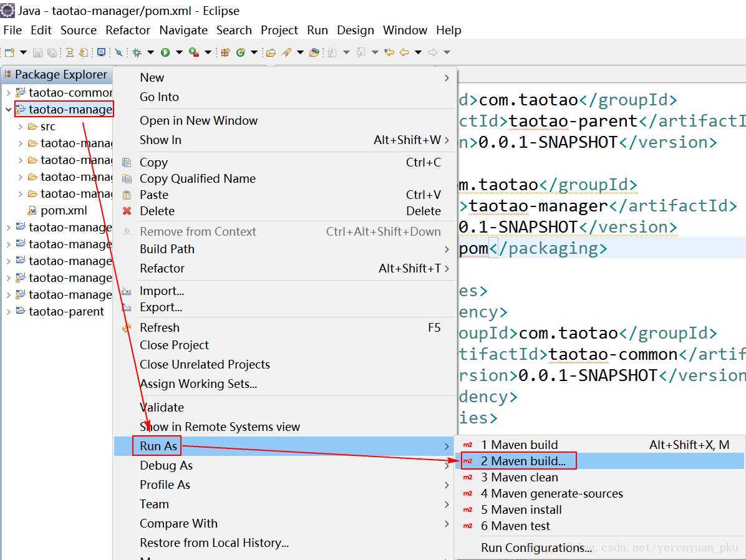
Task: Click the Search flashlight toolbar icon
Action: [x=286, y=52]
